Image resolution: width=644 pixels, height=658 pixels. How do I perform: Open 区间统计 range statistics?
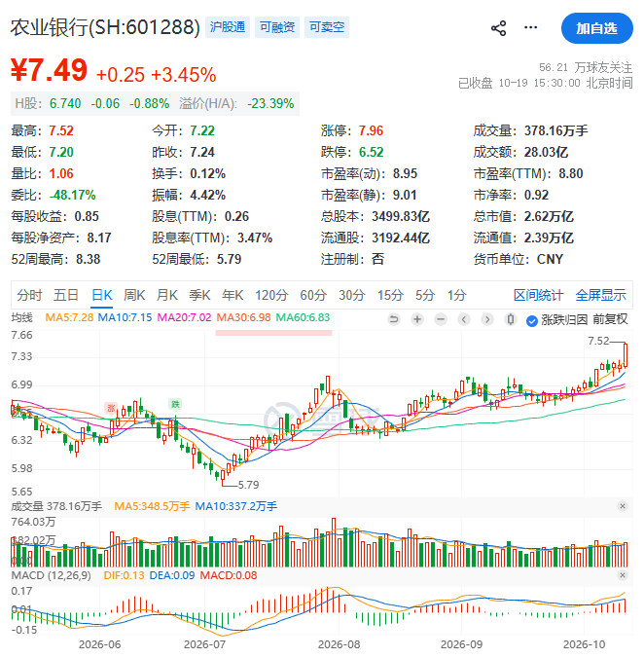click(538, 295)
